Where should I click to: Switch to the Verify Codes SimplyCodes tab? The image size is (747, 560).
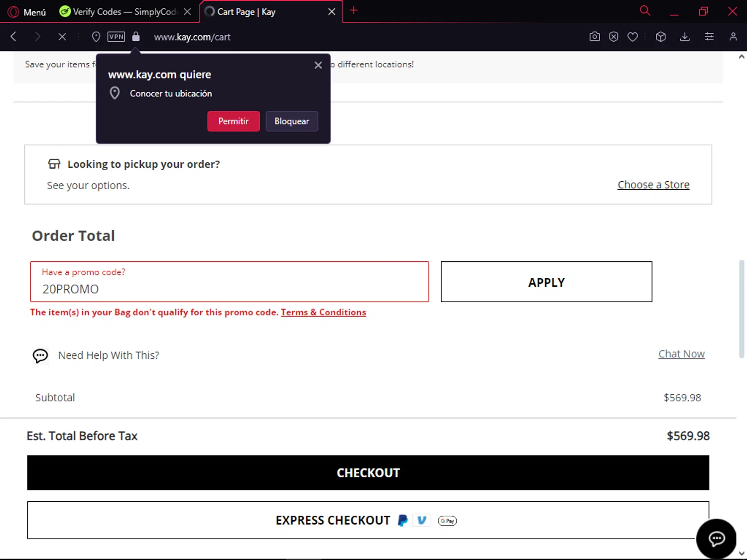pos(119,11)
